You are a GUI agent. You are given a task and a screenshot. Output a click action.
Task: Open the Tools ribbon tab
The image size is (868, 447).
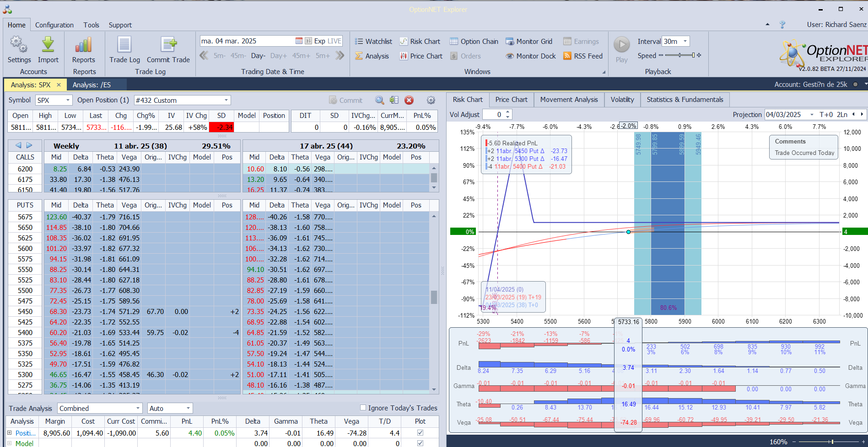click(x=91, y=25)
